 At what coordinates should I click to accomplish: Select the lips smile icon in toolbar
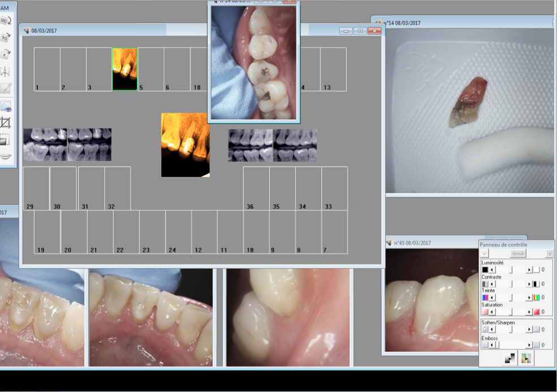(x=6, y=156)
